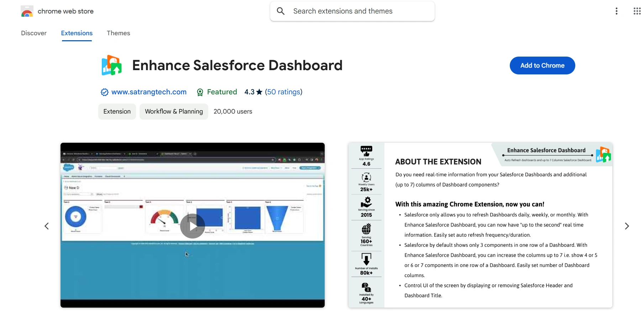Click the 40+ Languages translation icon
The height and width of the screenshot is (314, 644).
(366, 287)
